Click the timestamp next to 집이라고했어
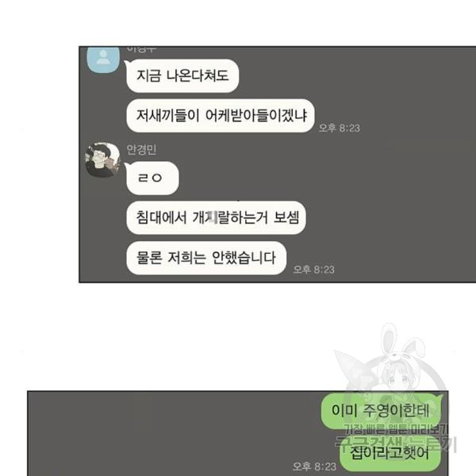This screenshot has height=476, width=476. pos(314,466)
